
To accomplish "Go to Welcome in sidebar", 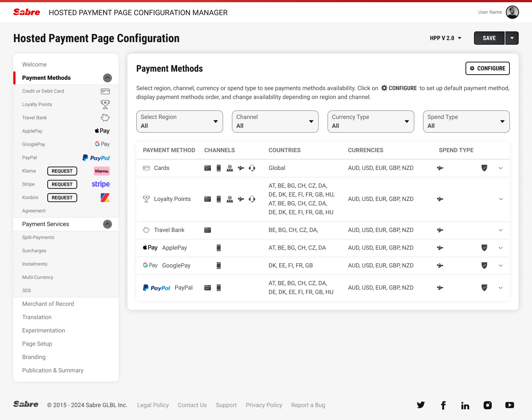I will (x=34, y=65).
